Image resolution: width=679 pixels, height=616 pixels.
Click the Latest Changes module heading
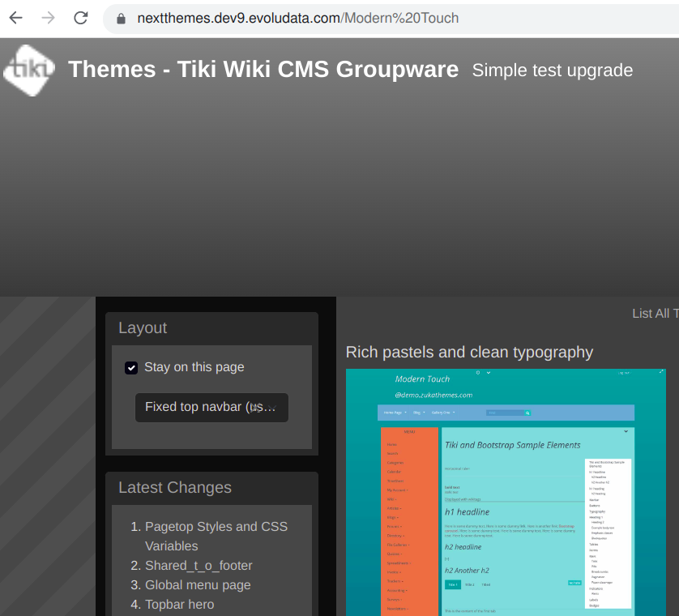click(x=175, y=487)
